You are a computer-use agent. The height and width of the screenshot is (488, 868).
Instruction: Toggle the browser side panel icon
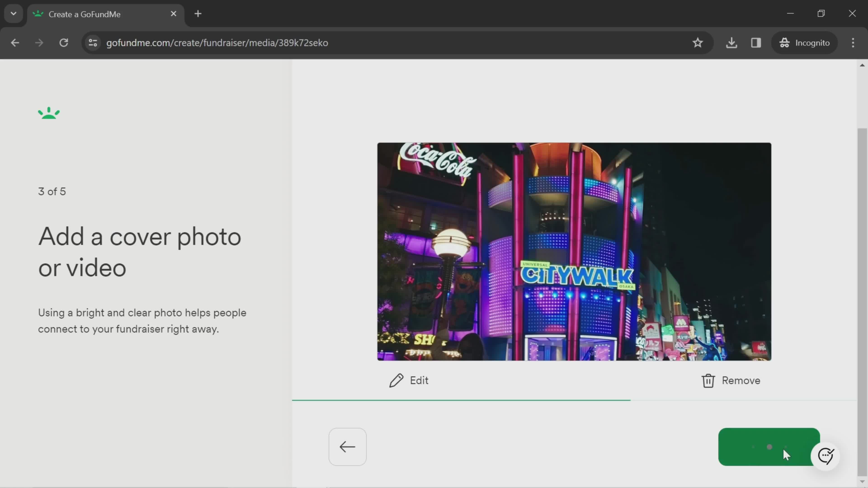756,43
